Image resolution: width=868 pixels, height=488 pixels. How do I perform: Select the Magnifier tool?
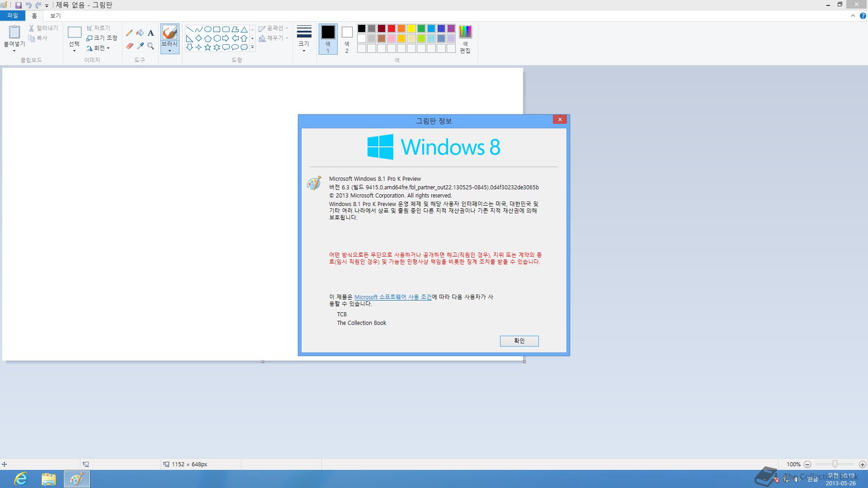(x=151, y=46)
